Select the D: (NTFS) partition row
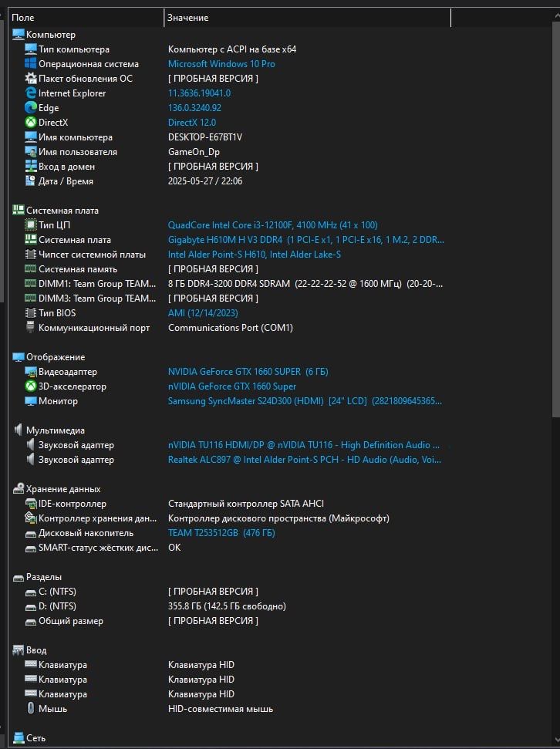The height and width of the screenshot is (749, 560). pyautogui.click(x=229, y=606)
